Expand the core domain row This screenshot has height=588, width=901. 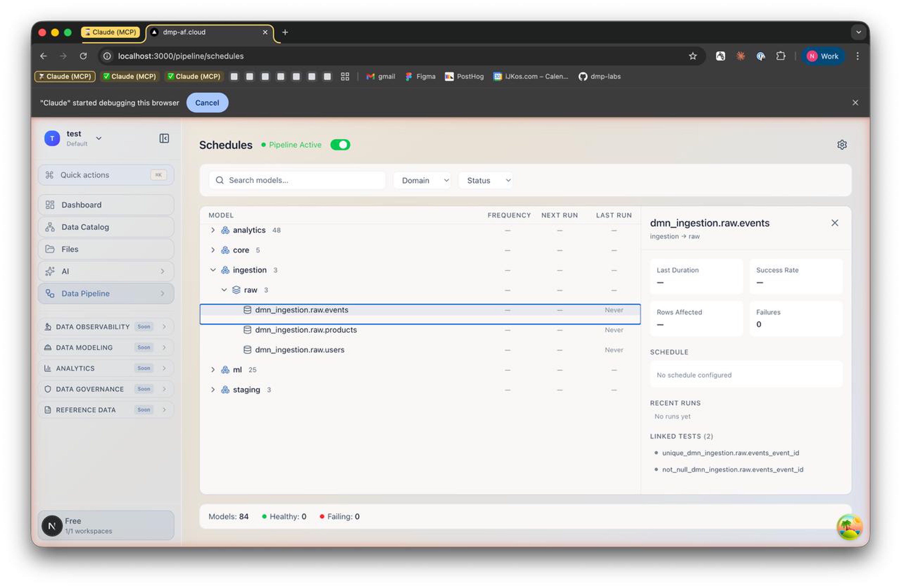tap(213, 250)
